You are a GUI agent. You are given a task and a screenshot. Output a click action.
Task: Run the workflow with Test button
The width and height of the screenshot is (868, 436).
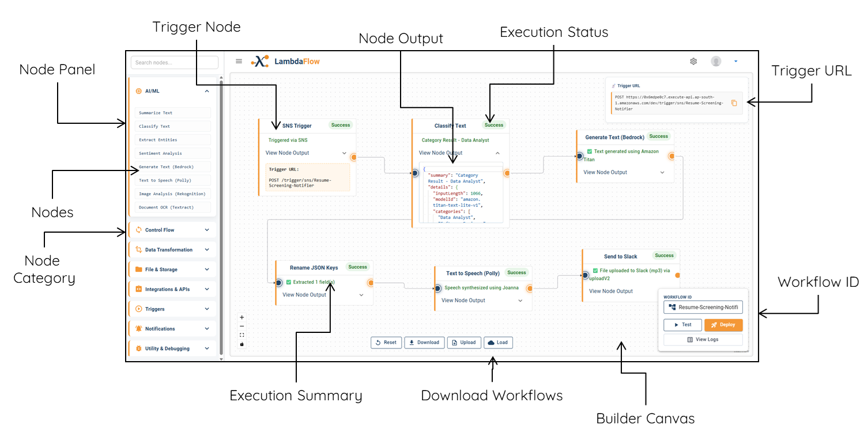click(x=682, y=325)
